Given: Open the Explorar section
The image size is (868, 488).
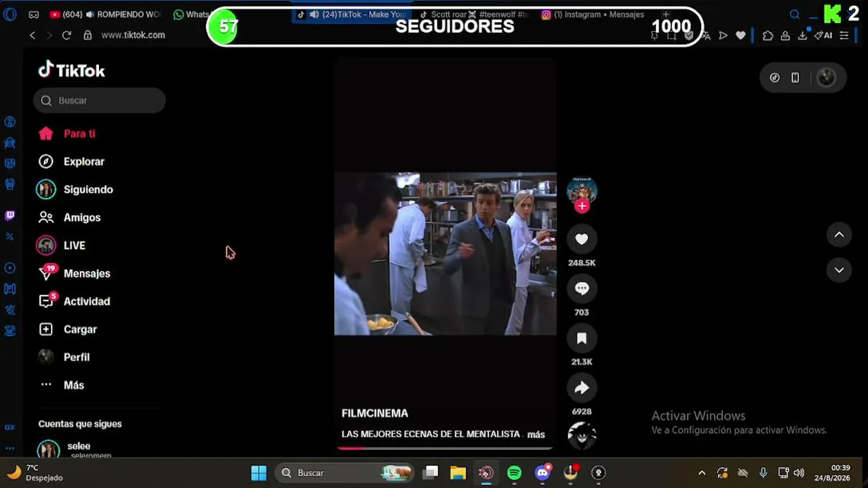Looking at the screenshot, I should click(71, 161).
